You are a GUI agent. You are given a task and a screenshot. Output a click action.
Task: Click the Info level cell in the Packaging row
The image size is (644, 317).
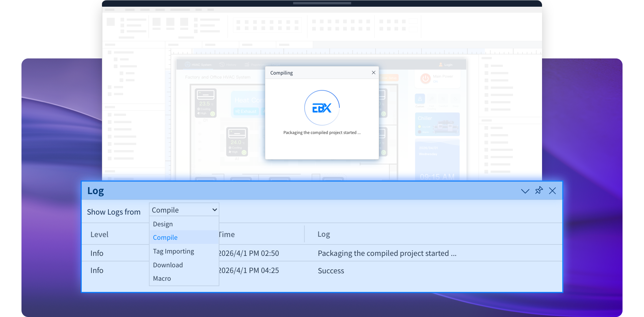97,253
